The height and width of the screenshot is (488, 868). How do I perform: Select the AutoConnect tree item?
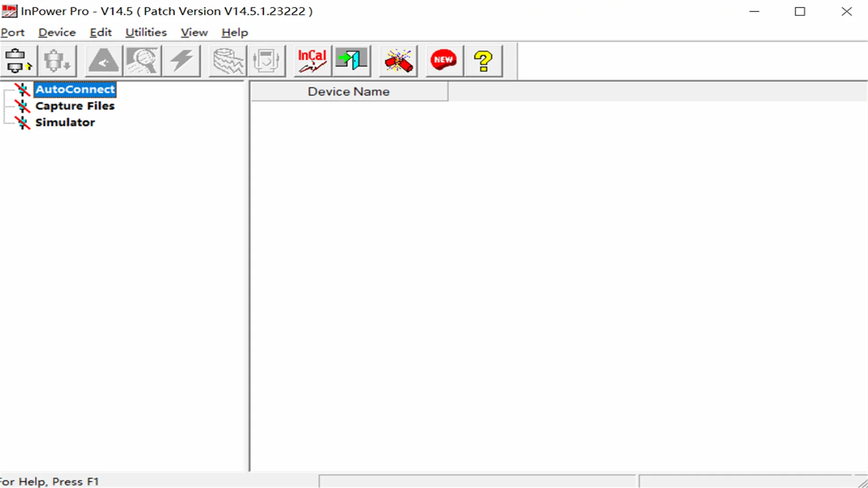(75, 89)
